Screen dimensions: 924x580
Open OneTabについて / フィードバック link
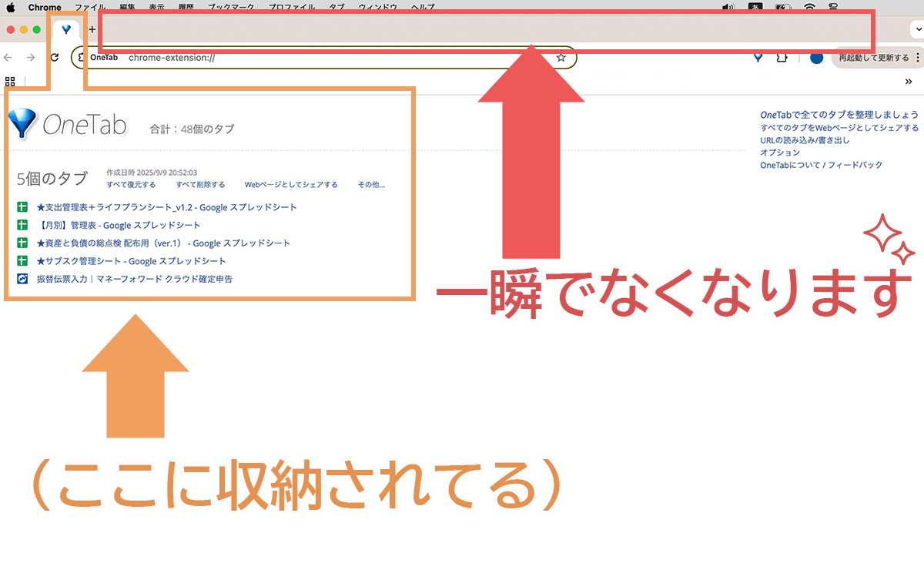point(821,165)
